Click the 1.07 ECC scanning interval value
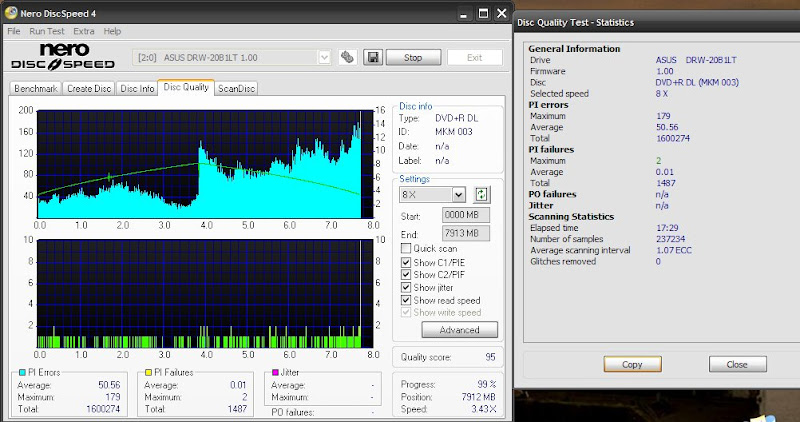Screen dimensions: 800x422 (674, 250)
